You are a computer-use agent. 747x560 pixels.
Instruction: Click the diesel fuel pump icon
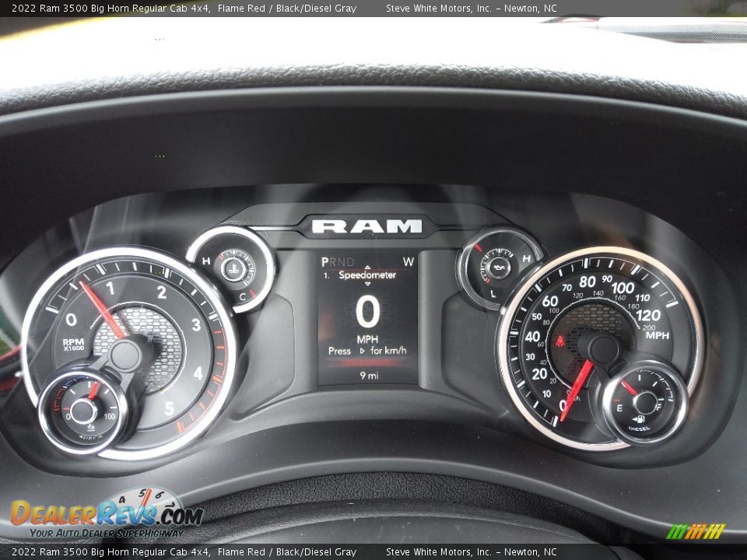638,420
